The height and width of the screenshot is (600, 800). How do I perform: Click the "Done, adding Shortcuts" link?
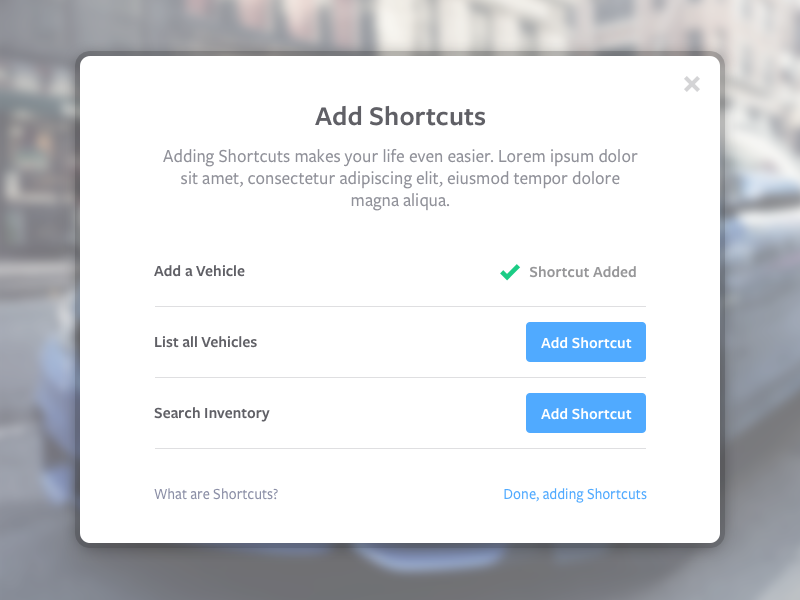tap(575, 494)
